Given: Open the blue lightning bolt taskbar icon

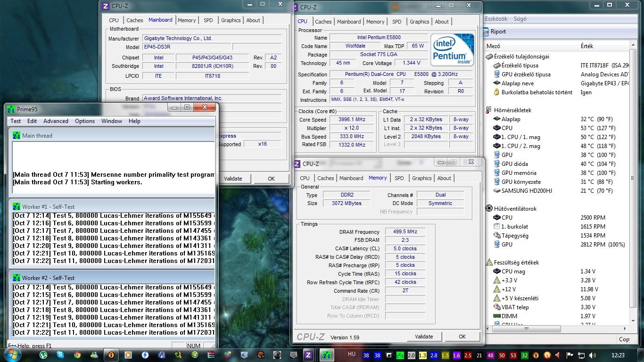Looking at the screenshot, I should point(145,355).
